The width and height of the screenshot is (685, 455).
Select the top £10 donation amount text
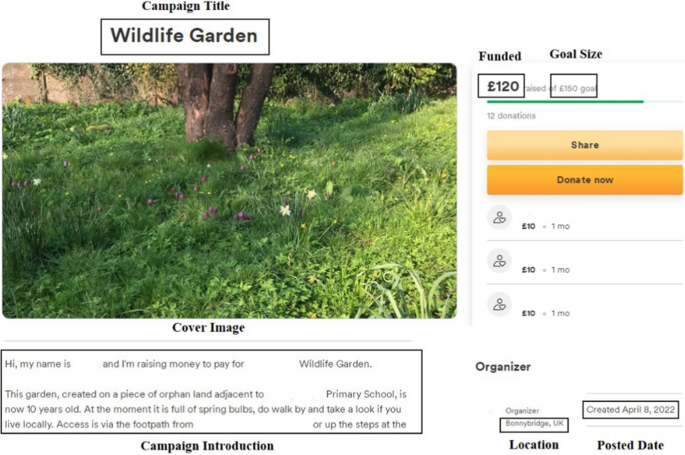[x=529, y=226]
